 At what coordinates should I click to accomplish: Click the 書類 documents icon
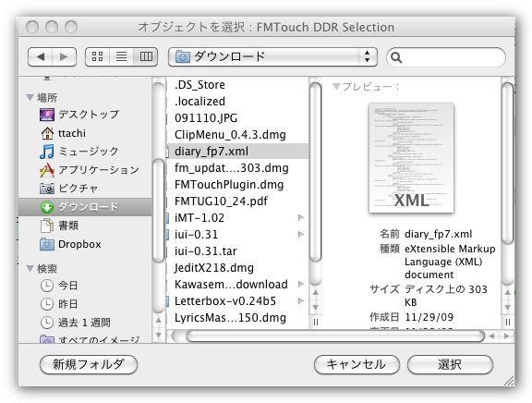[x=47, y=226]
